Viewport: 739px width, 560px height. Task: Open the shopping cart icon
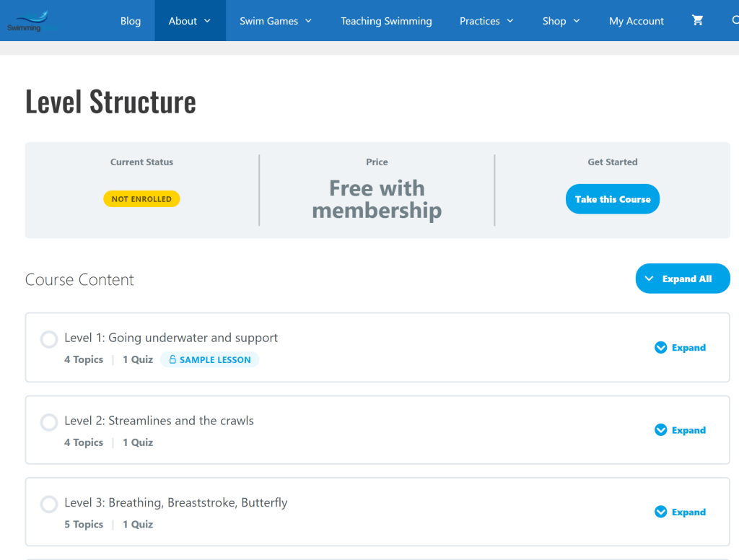pyautogui.click(x=698, y=20)
